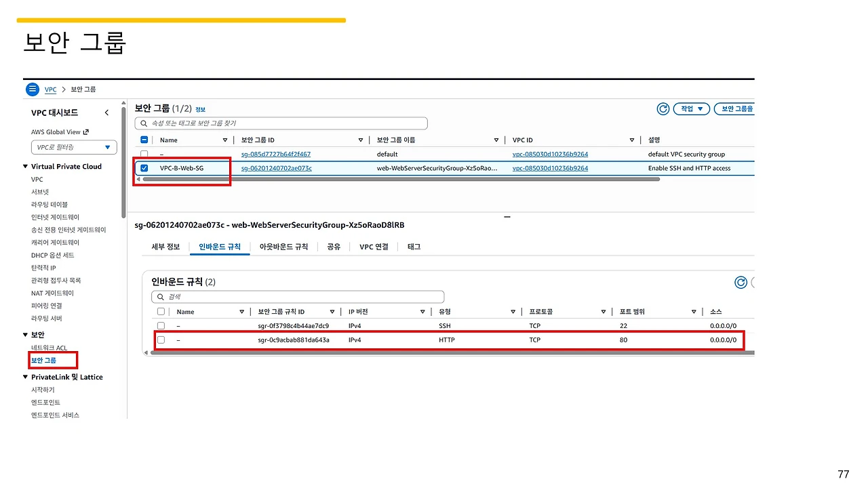Open 인터넷 게이트웨이 in the sidebar

(55, 218)
